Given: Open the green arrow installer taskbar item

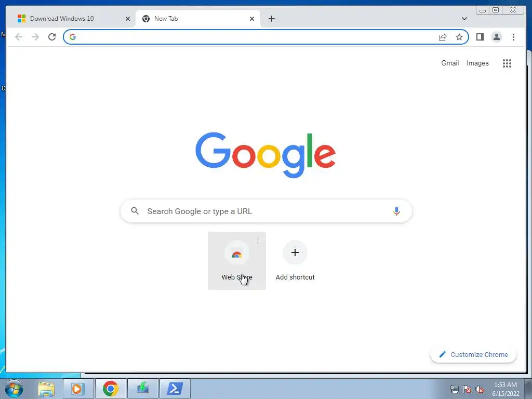Looking at the screenshot, I should tap(142, 389).
